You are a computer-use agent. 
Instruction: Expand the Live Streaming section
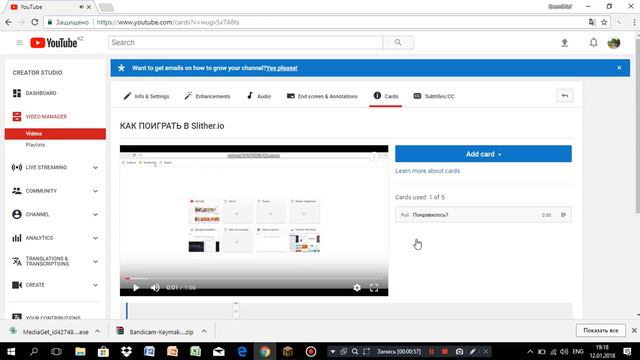[95, 168]
